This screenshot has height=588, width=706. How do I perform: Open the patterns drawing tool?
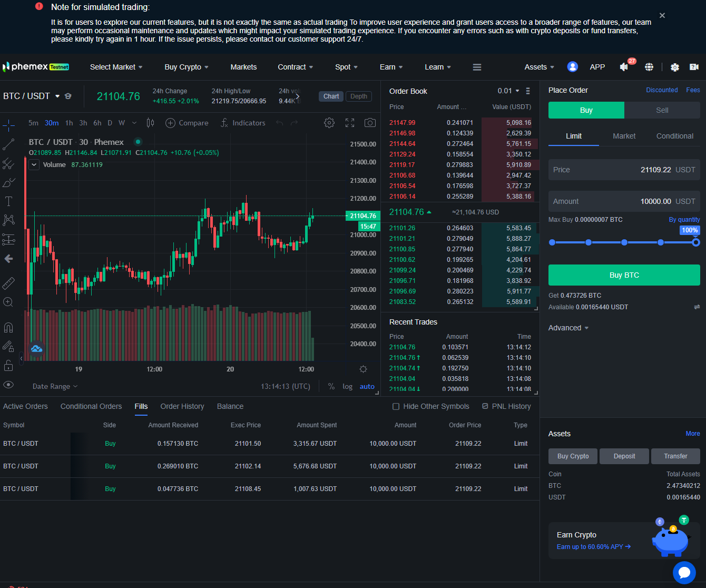8,220
